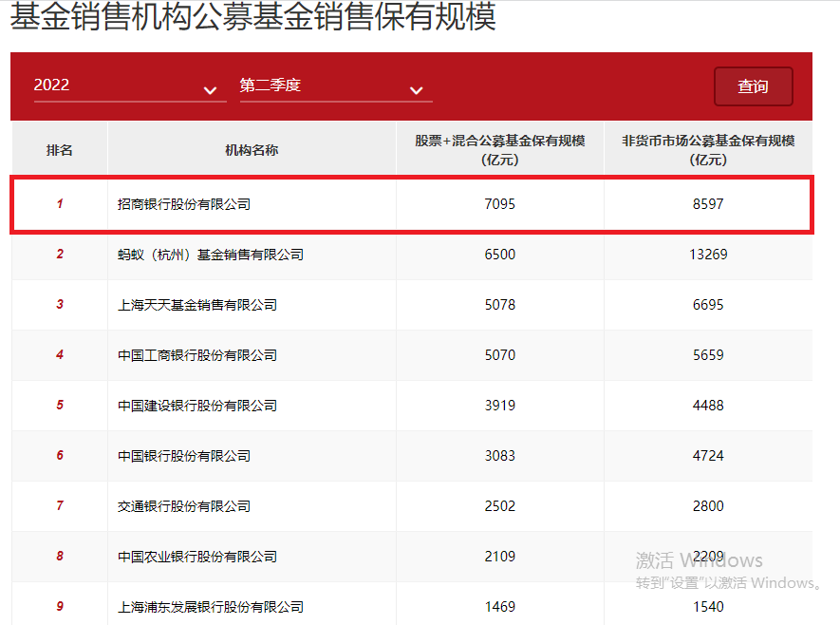The height and width of the screenshot is (625, 840).
Task: Select 中国工商银行股份有限公司 row name
Action: coord(197,355)
